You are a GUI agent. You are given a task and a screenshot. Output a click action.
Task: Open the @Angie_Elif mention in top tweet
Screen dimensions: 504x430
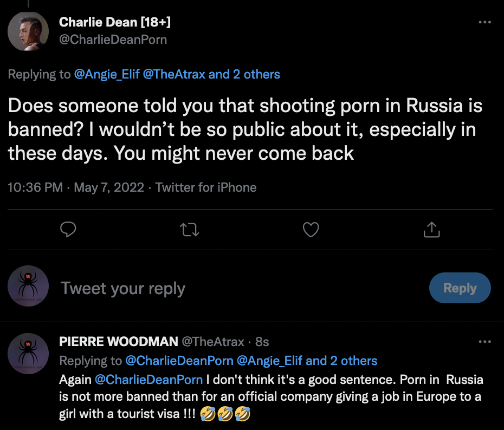click(x=106, y=74)
